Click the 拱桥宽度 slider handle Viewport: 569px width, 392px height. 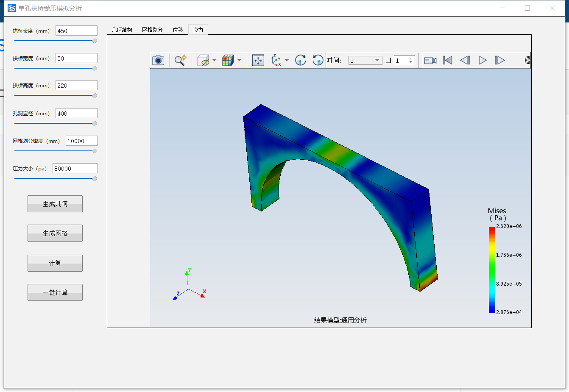click(x=95, y=68)
